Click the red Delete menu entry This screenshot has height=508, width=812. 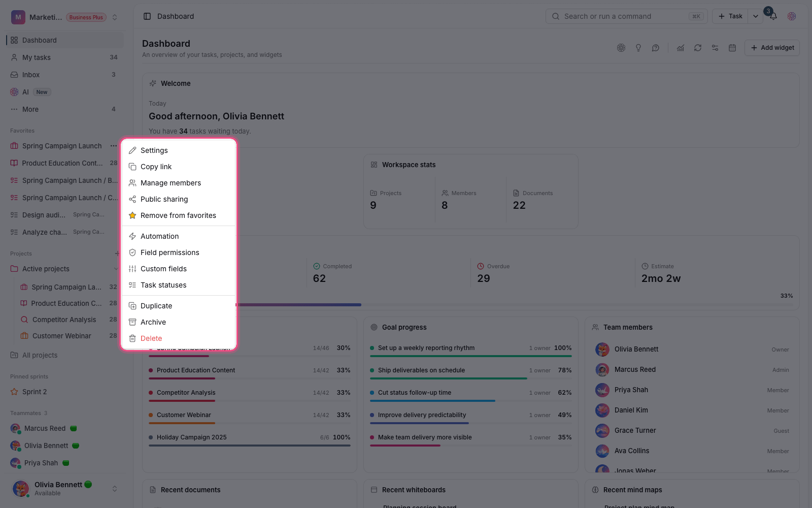(x=179, y=338)
